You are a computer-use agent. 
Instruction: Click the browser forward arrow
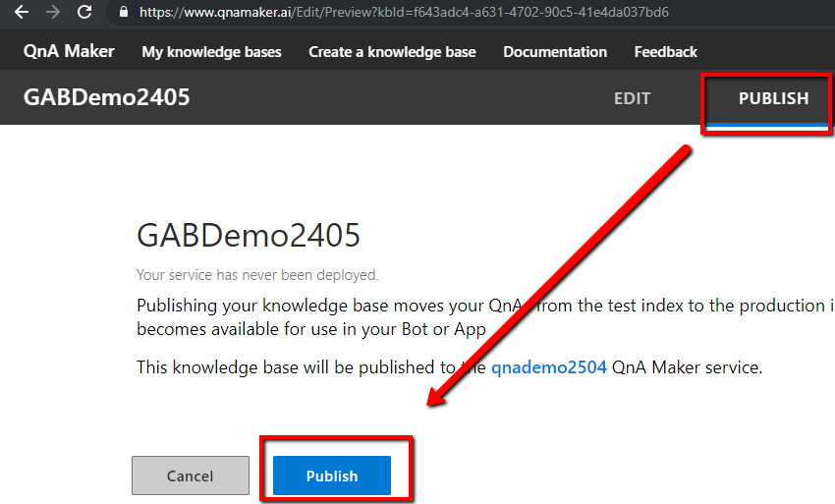pos(53,12)
